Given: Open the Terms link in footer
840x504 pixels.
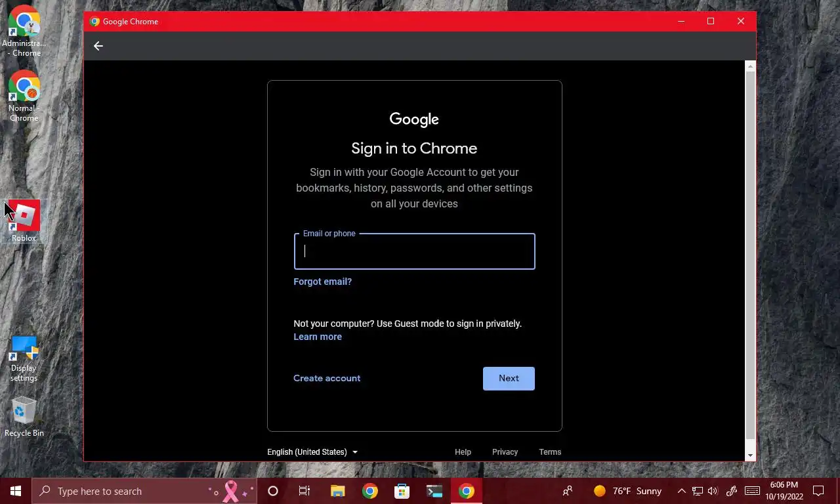Looking at the screenshot, I should coord(550,452).
